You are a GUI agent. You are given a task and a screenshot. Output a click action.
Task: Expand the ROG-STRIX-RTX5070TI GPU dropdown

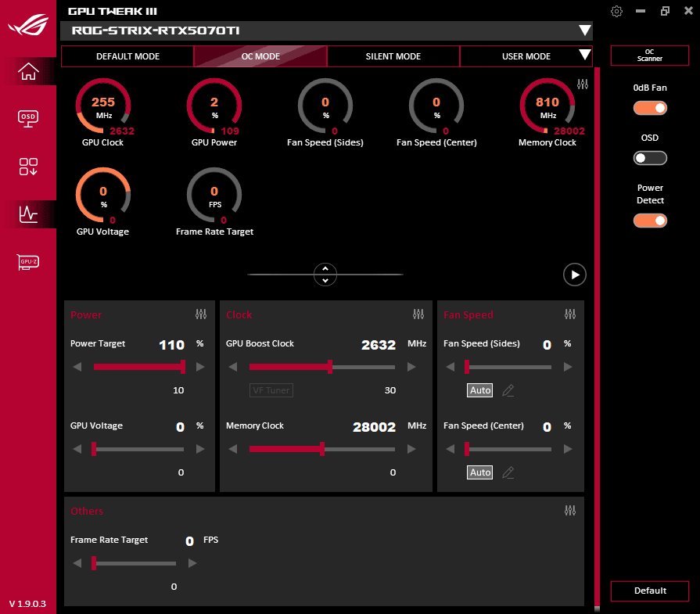[x=584, y=31]
